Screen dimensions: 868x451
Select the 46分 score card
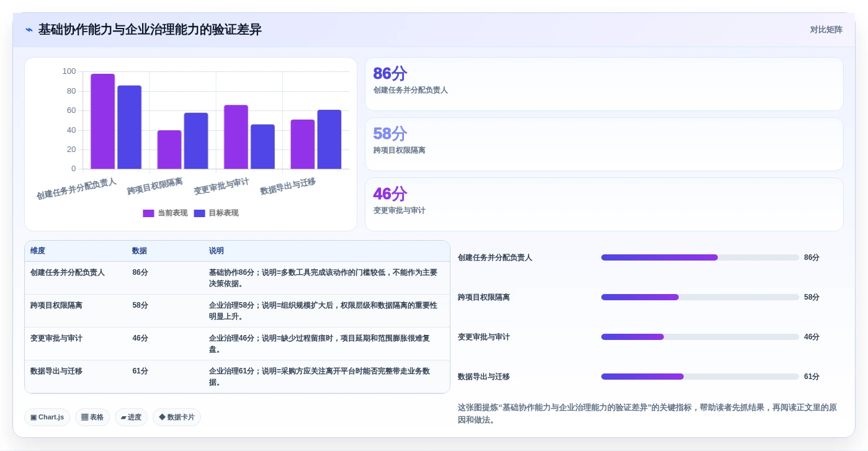pyautogui.click(x=604, y=205)
